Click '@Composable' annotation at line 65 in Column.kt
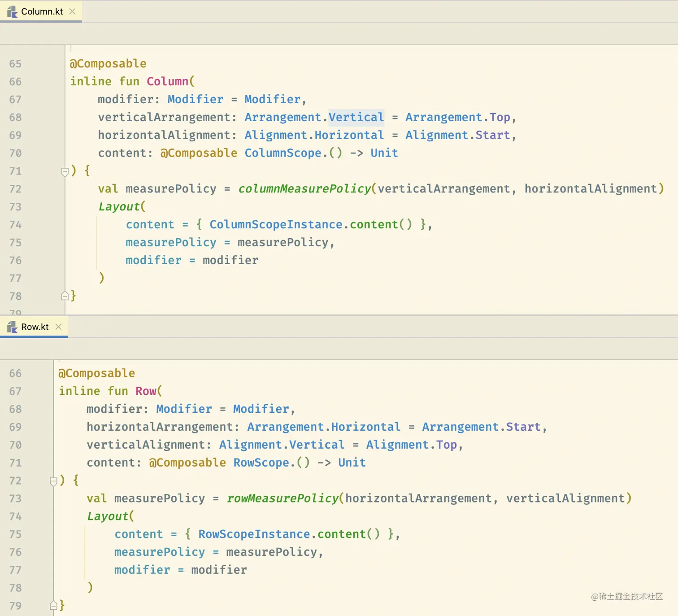The height and width of the screenshot is (616, 678). click(x=108, y=64)
